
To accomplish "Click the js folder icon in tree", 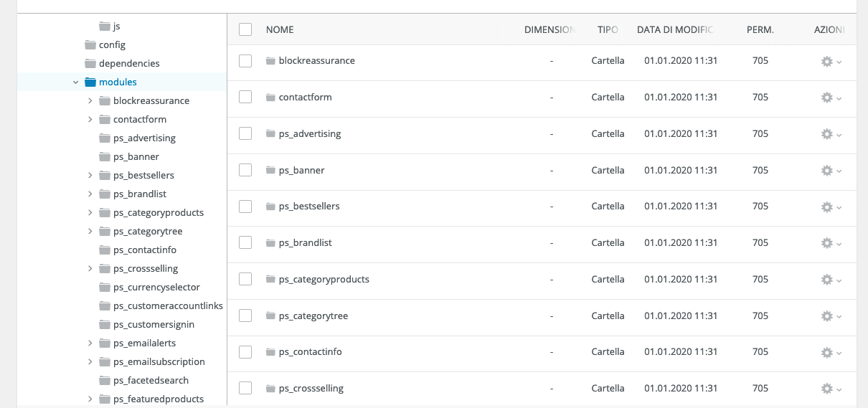I will point(104,27).
